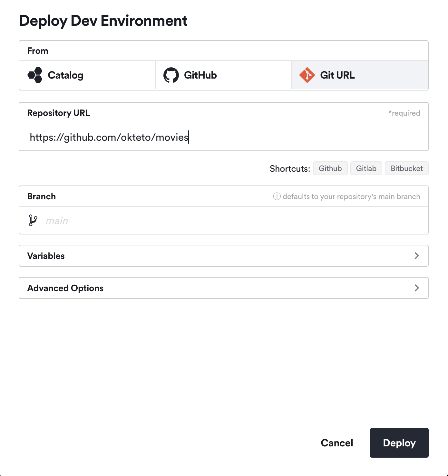This screenshot has width=448, height=476.
Task: Click the Deploy button
Action: pyautogui.click(x=399, y=443)
